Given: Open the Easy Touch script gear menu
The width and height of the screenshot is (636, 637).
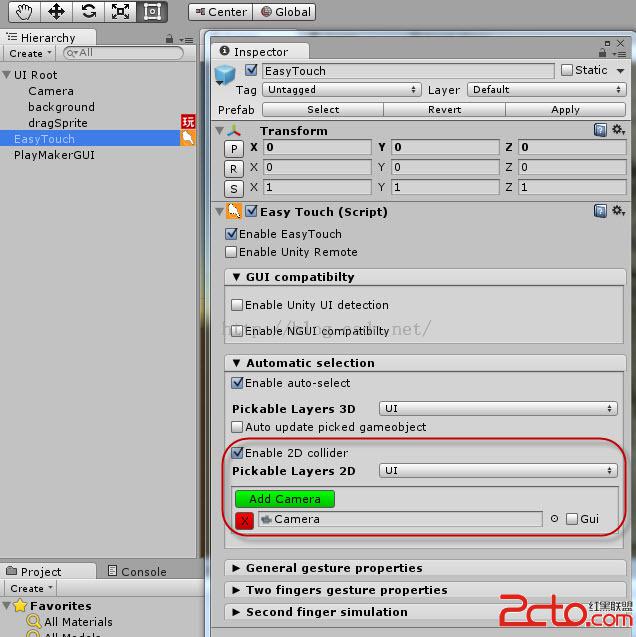Looking at the screenshot, I should (x=619, y=211).
